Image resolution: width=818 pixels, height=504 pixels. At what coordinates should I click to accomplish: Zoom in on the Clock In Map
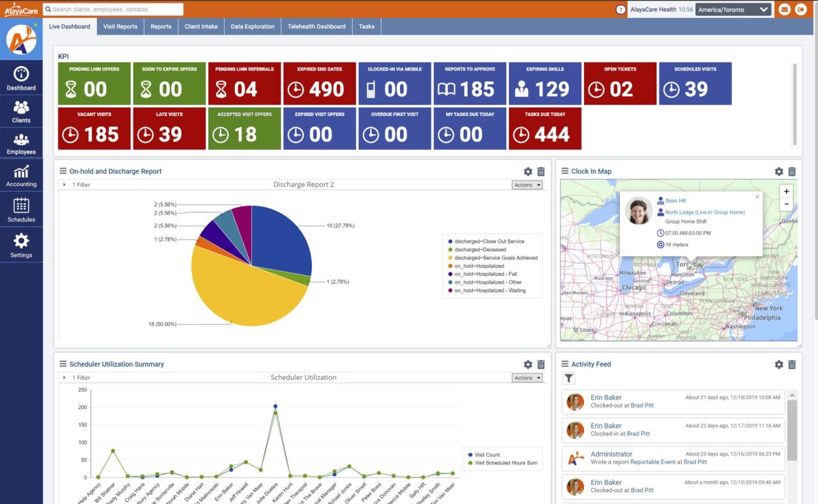coord(787,191)
